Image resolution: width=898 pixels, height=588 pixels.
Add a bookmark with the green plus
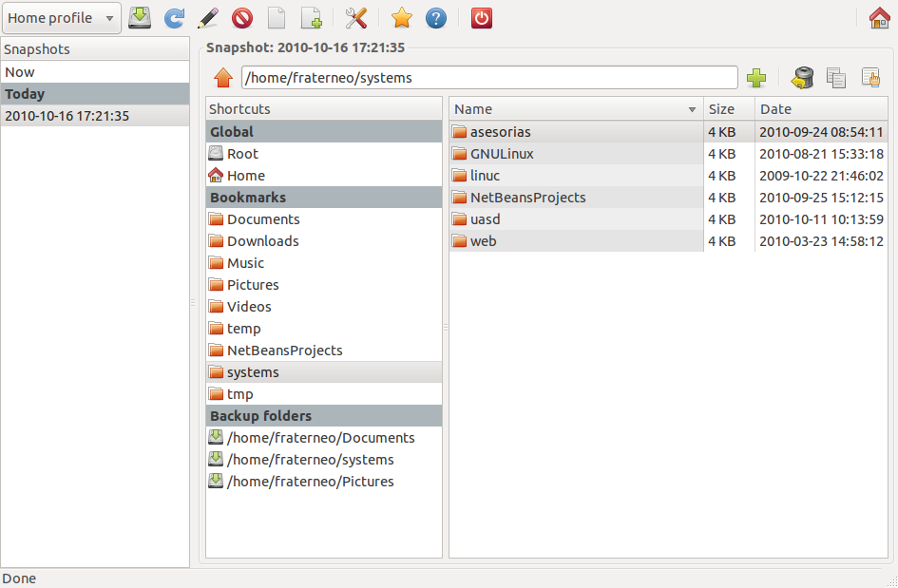tap(757, 77)
